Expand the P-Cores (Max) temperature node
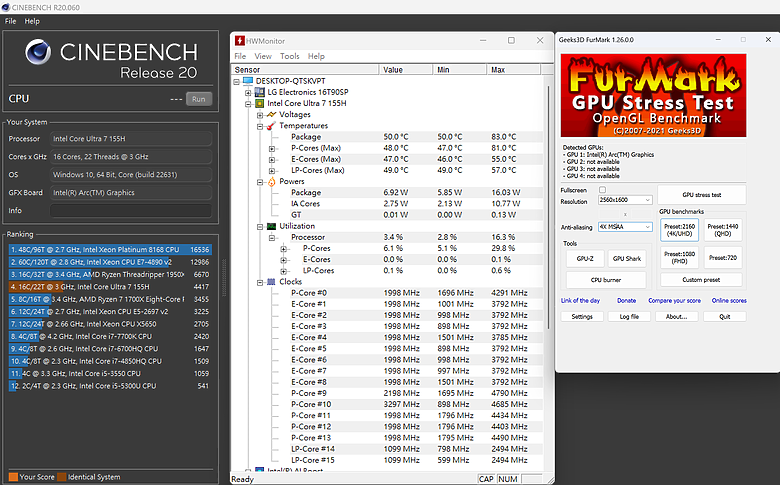This screenshot has height=485, width=780. coord(272,148)
